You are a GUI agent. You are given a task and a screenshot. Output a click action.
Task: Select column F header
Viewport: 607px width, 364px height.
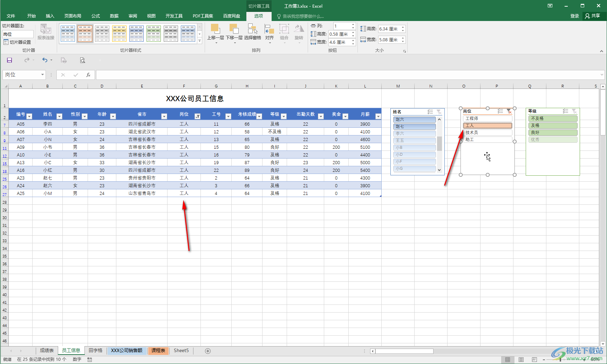(x=184, y=86)
